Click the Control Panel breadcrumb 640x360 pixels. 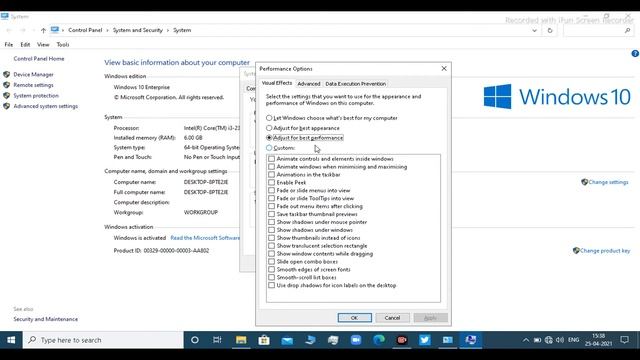pyautogui.click(x=85, y=30)
